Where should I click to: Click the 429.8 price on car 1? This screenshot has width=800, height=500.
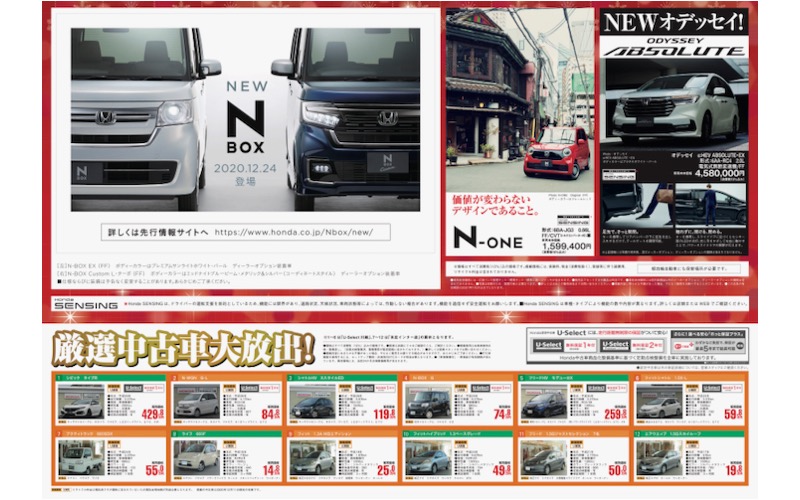click(153, 414)
